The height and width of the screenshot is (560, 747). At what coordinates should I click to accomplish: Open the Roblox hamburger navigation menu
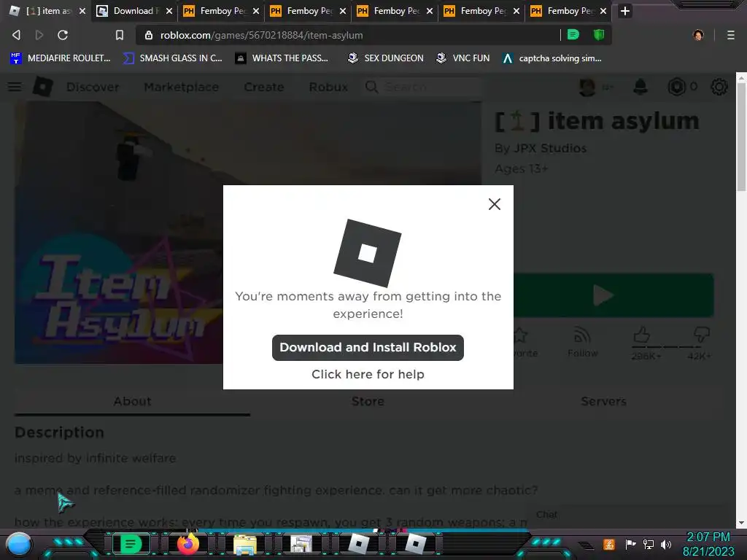click(x=15, y=87)
